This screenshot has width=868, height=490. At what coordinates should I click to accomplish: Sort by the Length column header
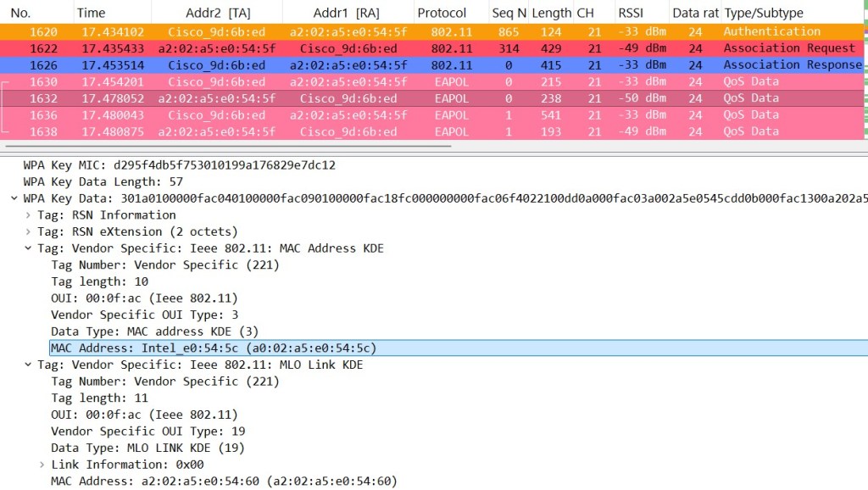coord(551,13)
